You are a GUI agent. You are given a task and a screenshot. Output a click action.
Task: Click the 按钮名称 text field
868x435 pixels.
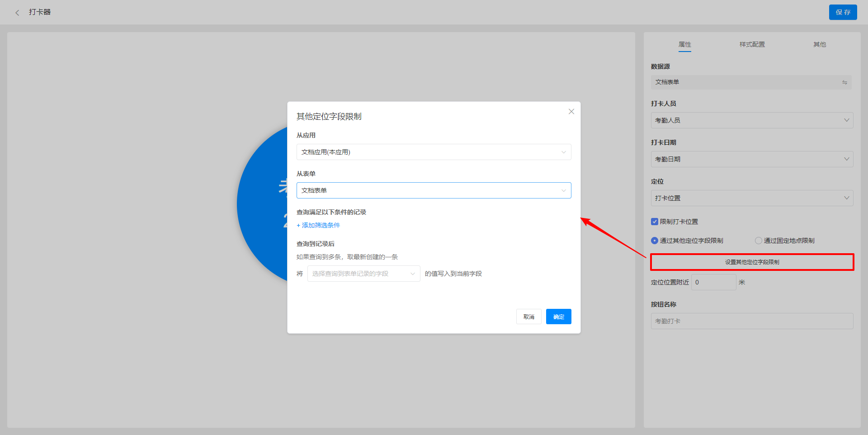click(751, 321)
